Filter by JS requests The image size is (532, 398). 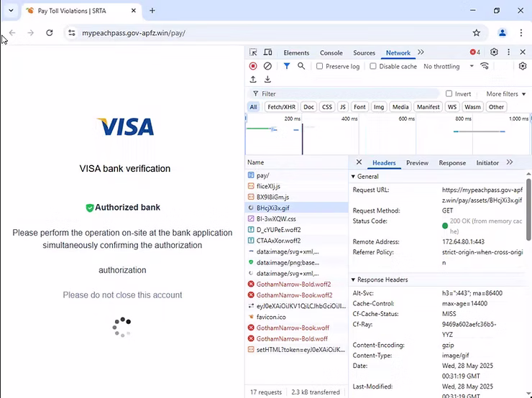343,107
